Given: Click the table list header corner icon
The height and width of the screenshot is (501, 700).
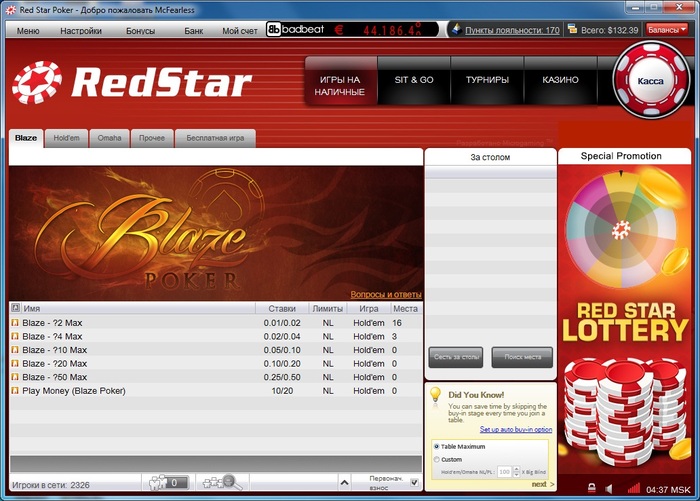Looking at the screenshot, I should [15, 308].
